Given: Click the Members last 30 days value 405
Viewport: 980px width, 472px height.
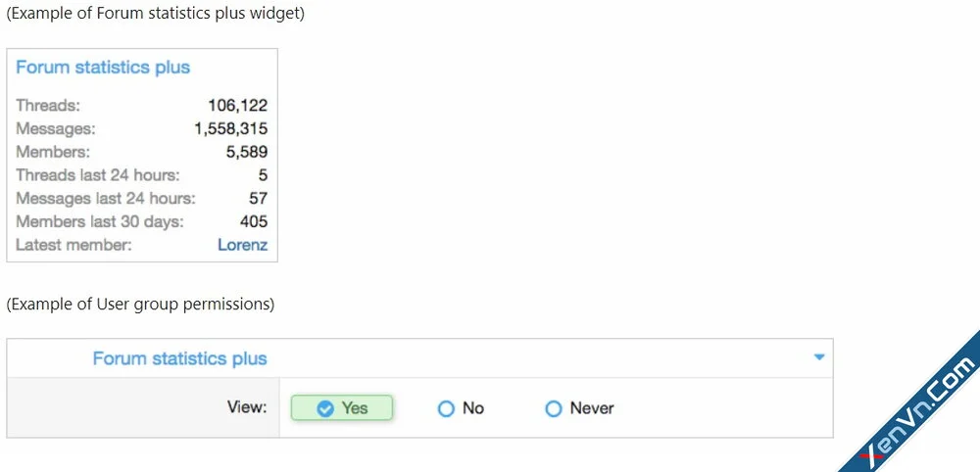Looking at the screenshot, I should tap(254, 221).
